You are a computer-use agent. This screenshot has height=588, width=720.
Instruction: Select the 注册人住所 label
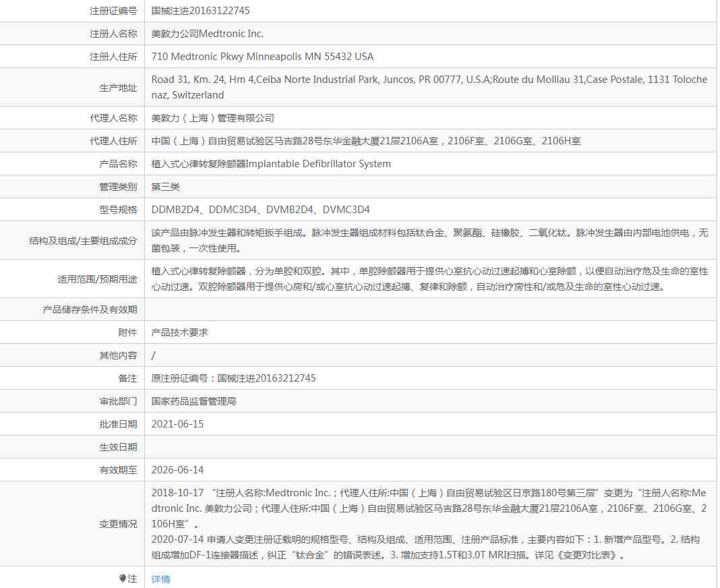pos(113,57)
